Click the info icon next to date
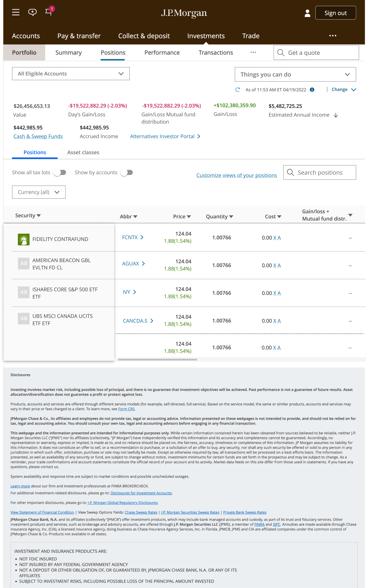Image resolution: width=366 pixels, height=588 pixels. (312, 90)
